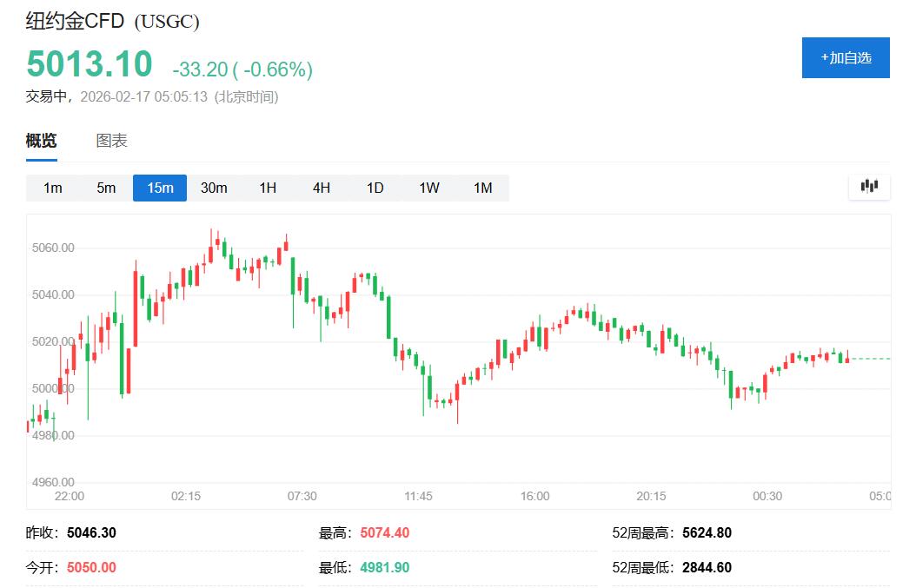Switch chart to 30m interval

[x=214, y=188]
